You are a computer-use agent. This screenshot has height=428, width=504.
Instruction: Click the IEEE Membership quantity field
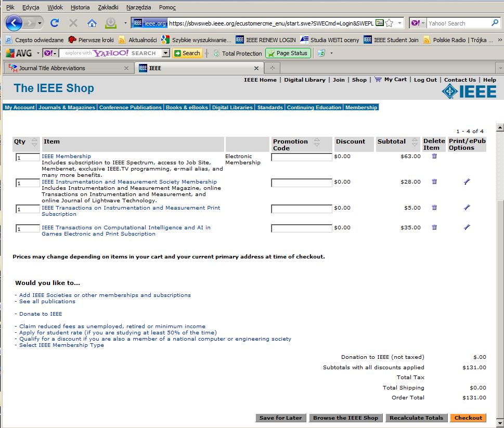pos(28,158)
